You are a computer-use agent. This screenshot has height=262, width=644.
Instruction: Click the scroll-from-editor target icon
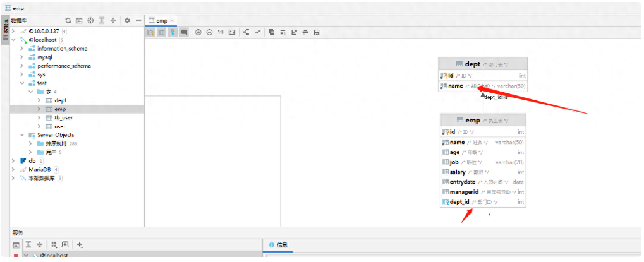pyautogui.click(x=90, y=20)
